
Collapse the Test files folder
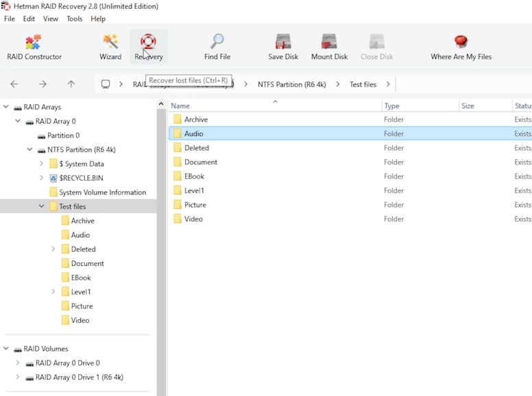[x=41, y=206]
